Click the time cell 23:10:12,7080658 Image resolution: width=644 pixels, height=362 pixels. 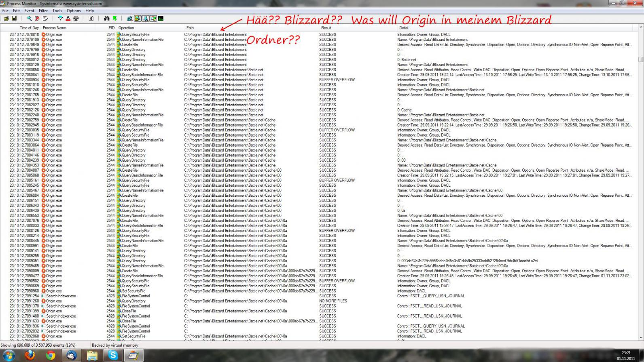(x=24, y=69)
